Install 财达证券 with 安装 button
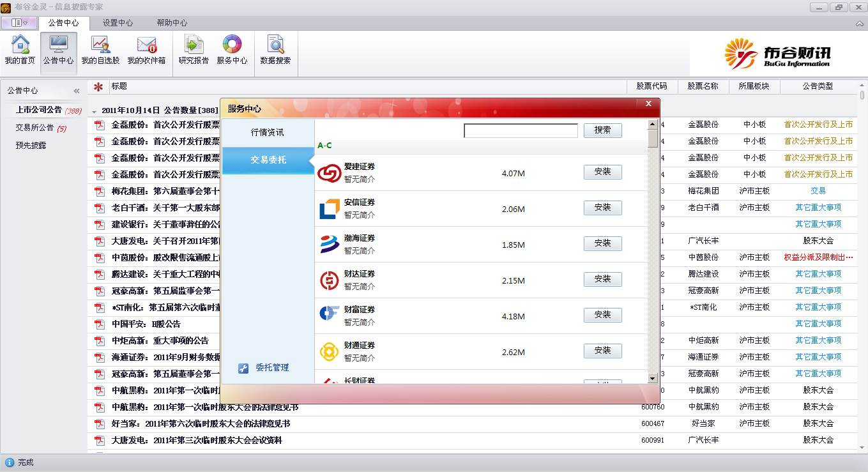 tap(602, 279)
